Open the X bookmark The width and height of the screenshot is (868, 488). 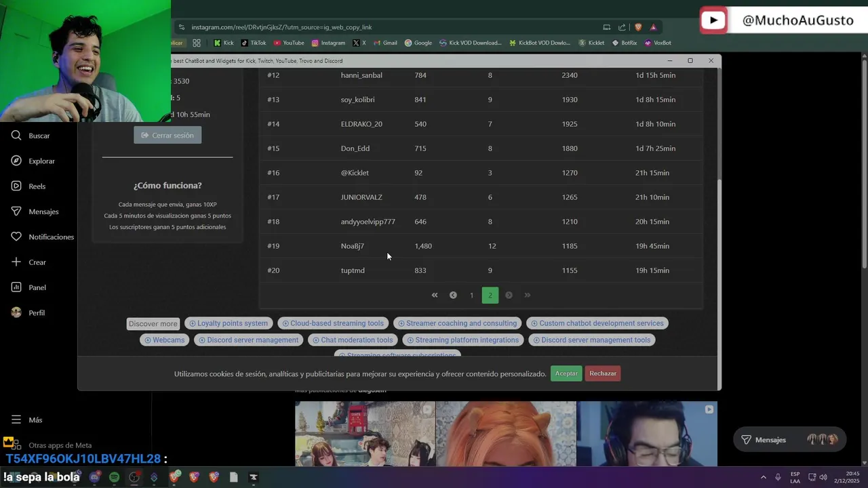pyautogui.click(x=359, y=43)
